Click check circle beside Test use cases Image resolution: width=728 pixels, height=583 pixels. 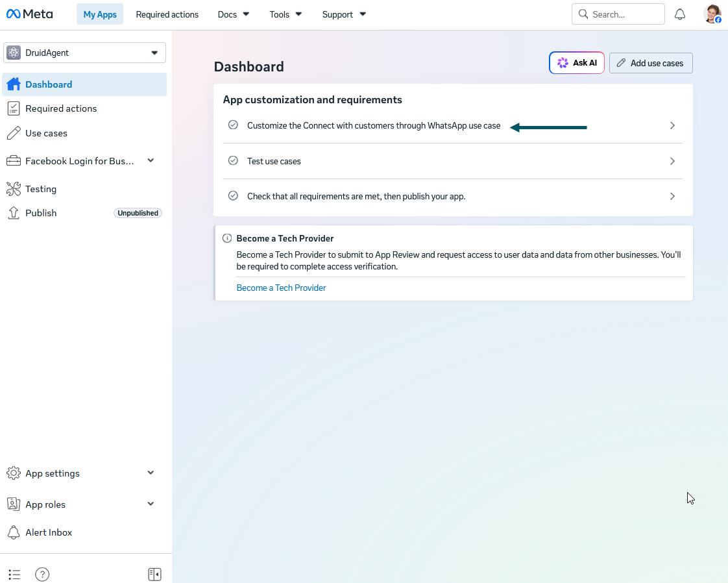[233, 160]
